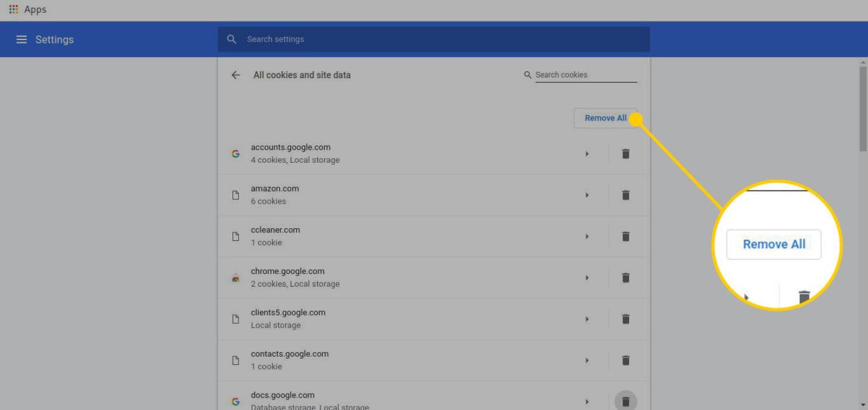Click the page vertical scrollbar thumb

(x=863, y=108)
